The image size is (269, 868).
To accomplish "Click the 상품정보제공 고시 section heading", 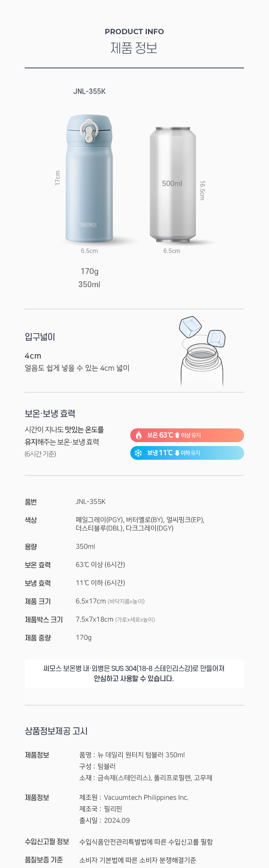I will pyautogui.click(x=56, y=731).
